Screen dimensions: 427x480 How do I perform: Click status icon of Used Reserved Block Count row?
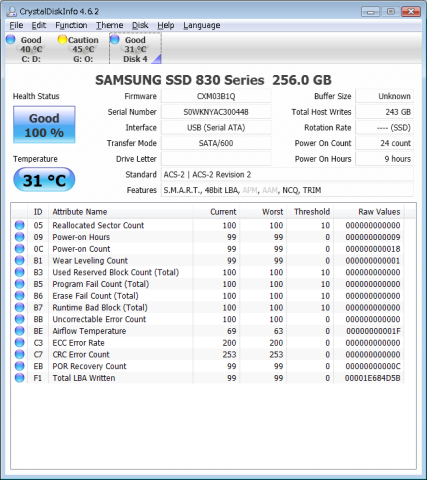(20, 272)
